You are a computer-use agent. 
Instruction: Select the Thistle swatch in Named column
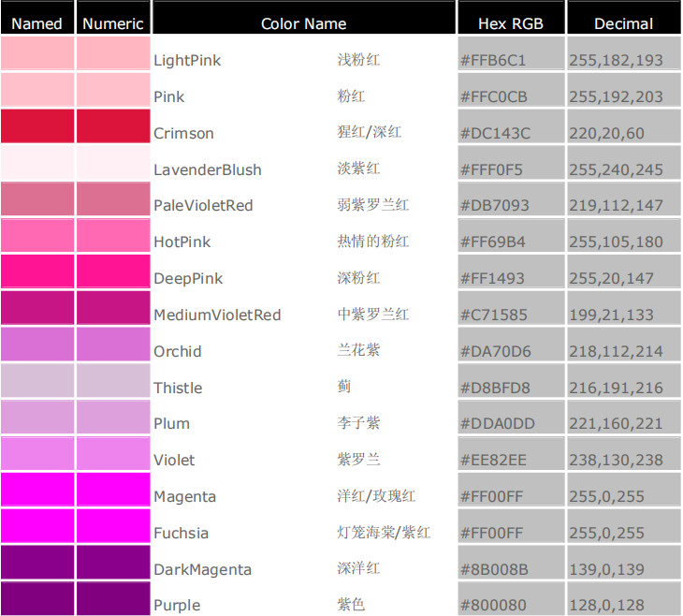pos(37,381)
